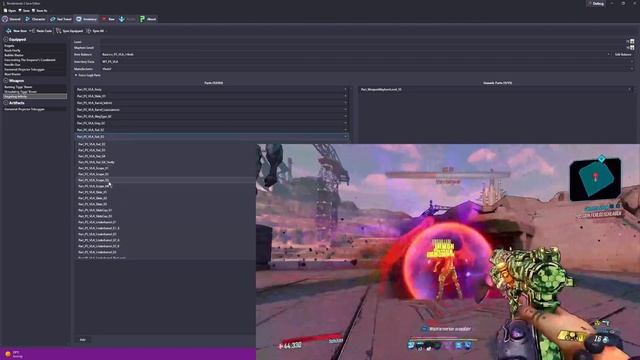640x360 pixels.
Task: Click the green About tab icon
Action: tap(142, 19)
